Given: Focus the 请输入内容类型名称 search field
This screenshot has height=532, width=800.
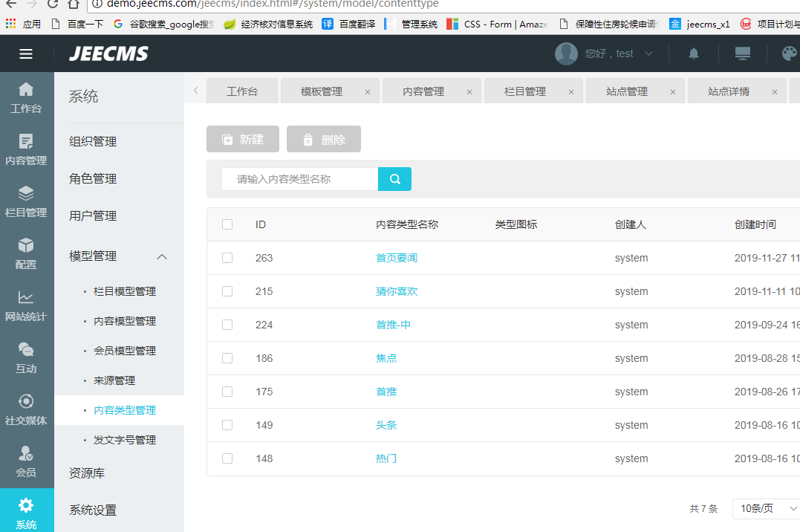Looking at the screenshot, I should coord(299,179).
